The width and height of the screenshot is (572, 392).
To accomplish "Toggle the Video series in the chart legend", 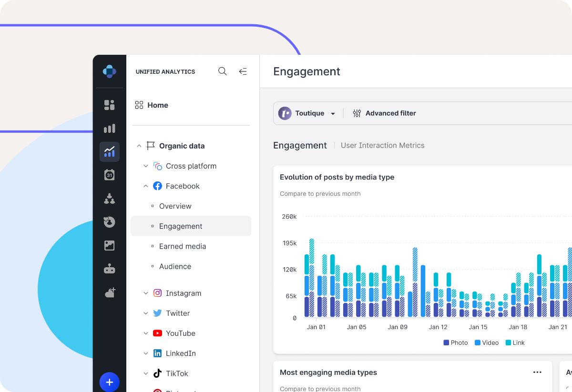I will tap(486, 342).
